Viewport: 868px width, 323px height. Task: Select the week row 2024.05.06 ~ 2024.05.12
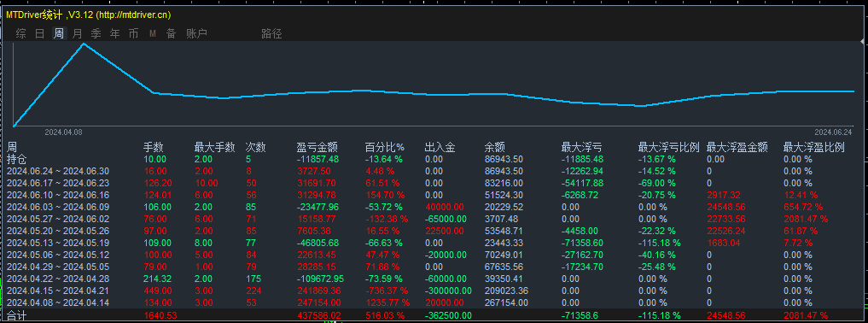point(58,255)
